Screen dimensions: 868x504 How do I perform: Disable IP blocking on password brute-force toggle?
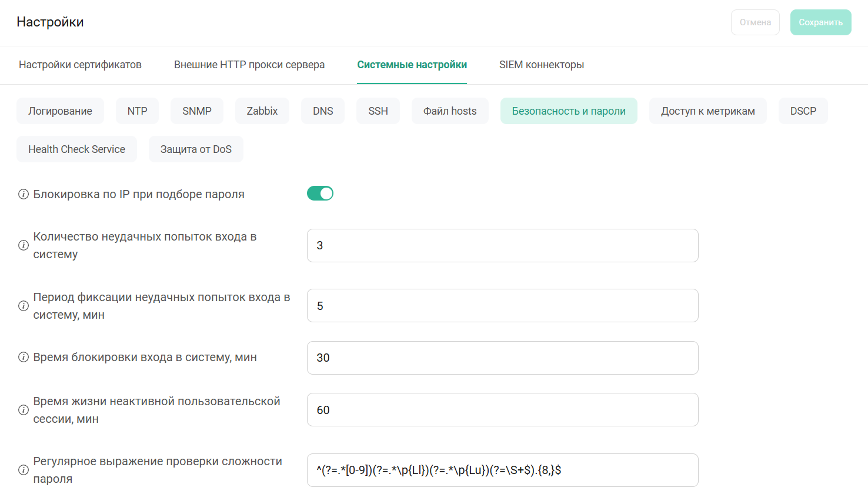[320, 193]
